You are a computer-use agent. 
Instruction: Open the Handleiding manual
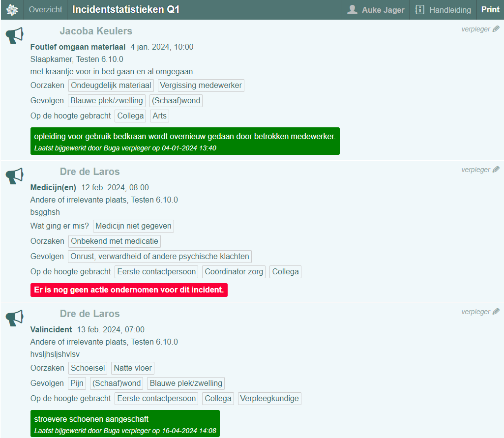click(x=443, y=10)
